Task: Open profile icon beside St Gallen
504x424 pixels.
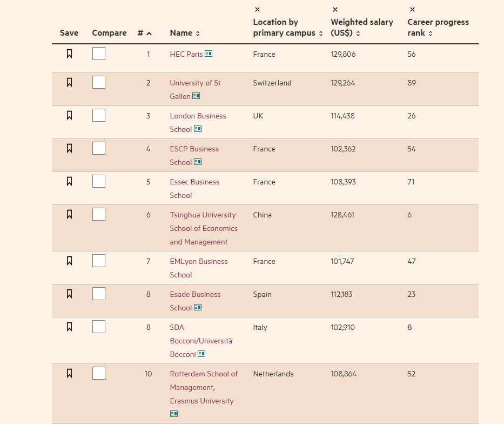Action: point(196,96)
